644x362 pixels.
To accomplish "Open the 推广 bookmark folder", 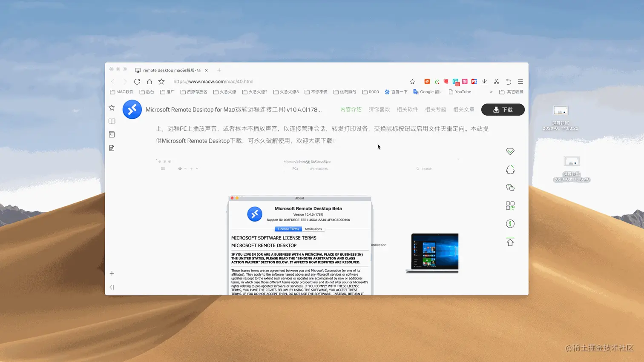I will tap(167, 92).
